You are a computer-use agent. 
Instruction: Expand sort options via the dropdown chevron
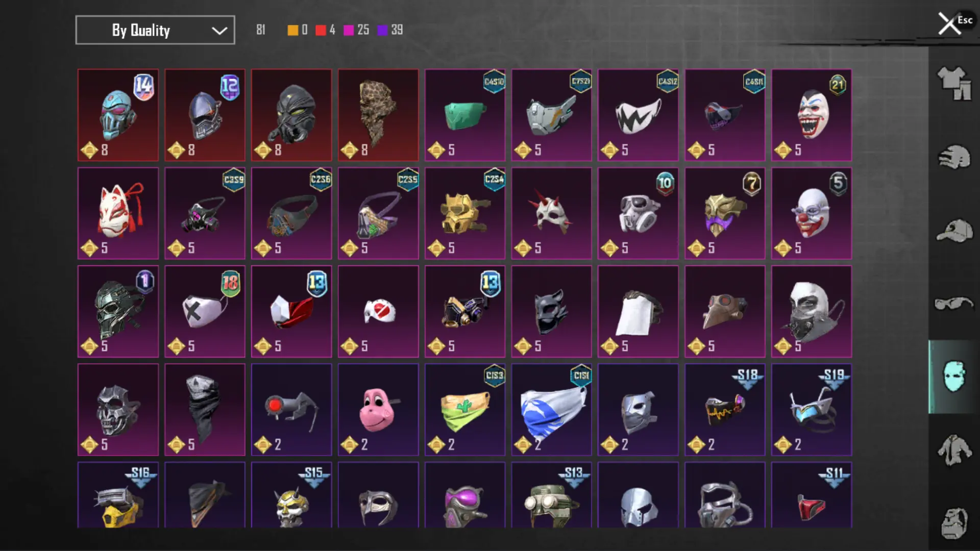(219, 31)
